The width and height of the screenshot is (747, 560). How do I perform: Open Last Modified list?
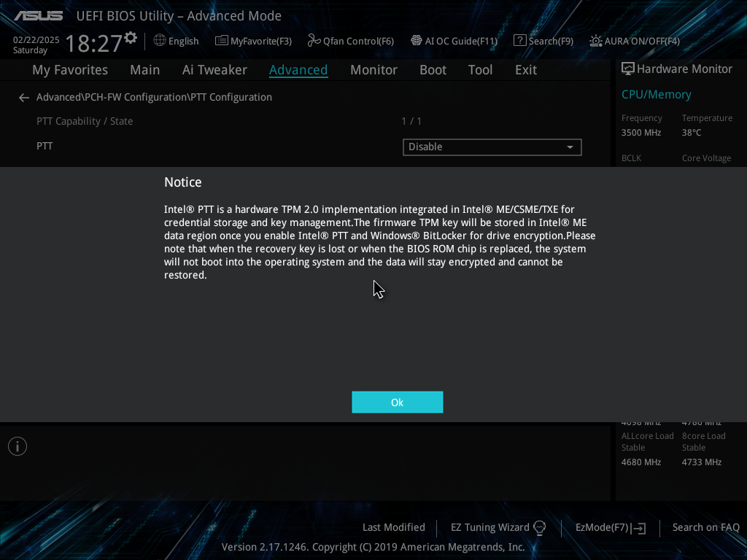point(393,528)
